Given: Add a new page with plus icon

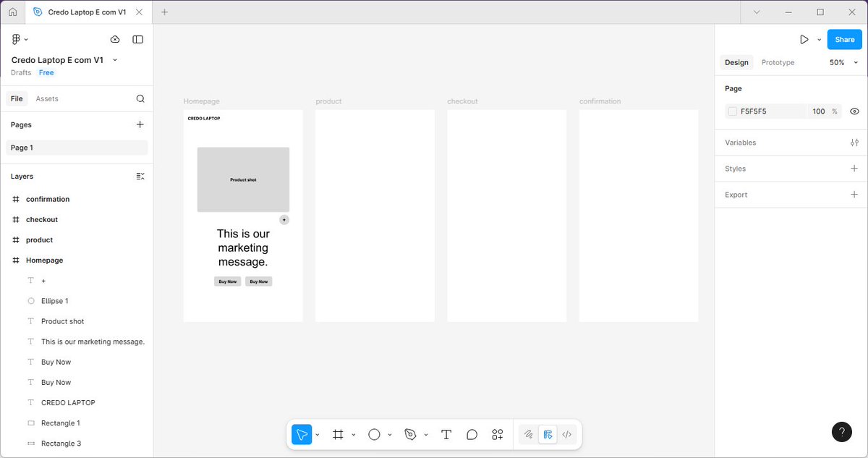Looking at the screenshot, I should tap(140, 124).
